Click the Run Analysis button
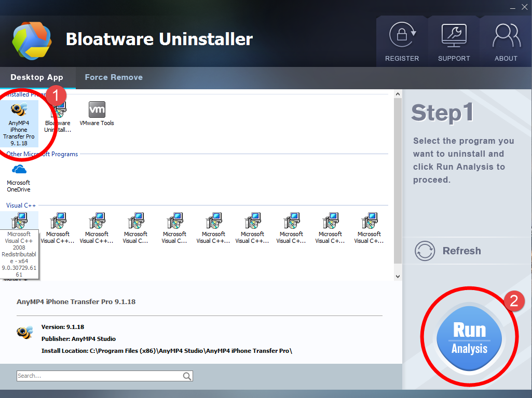This screenshot has width=532, height=398. point(469,338)
